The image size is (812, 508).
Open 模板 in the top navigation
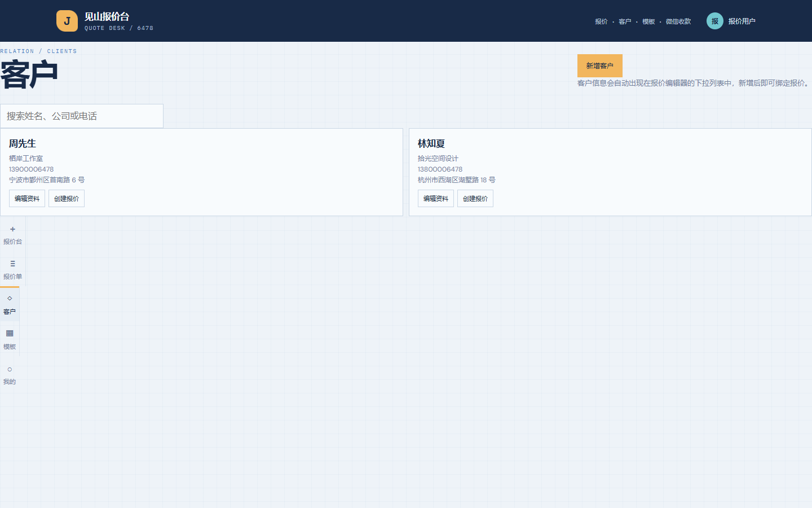pos(648,21)
